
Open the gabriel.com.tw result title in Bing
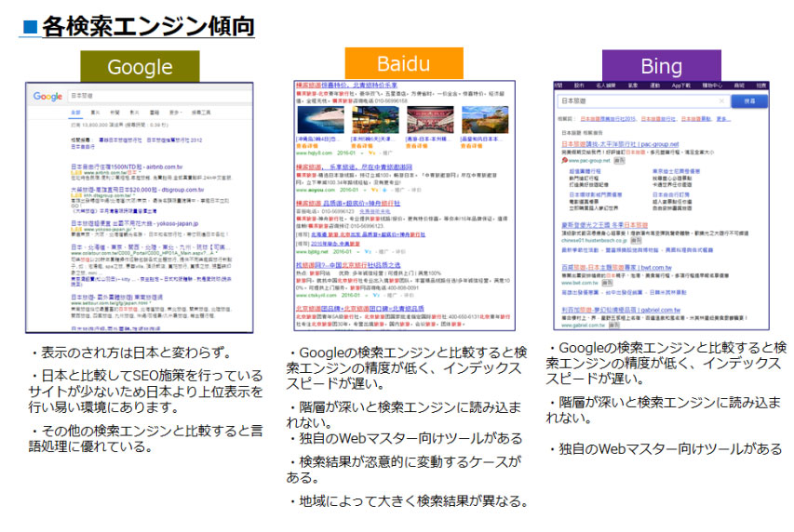coord(621,310)
